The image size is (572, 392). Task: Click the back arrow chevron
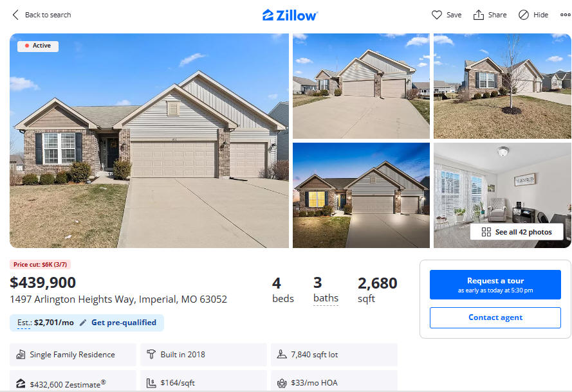pos(15,15)
